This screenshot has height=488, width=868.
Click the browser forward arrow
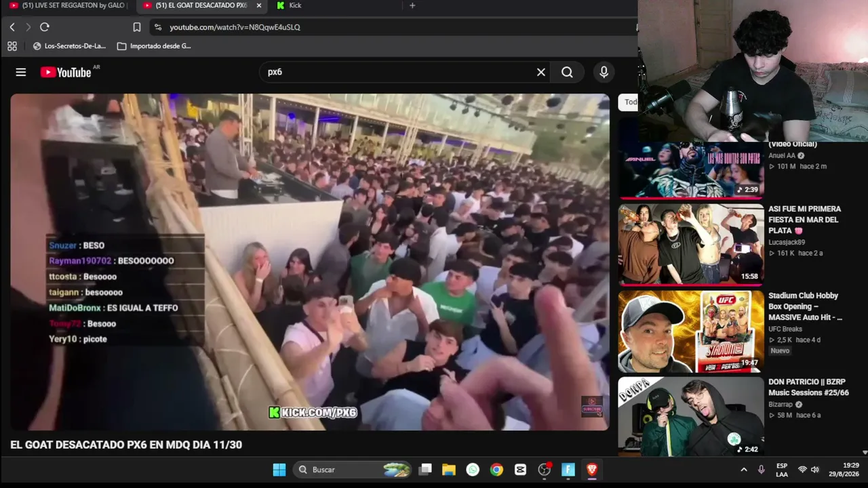pos(28,27)
